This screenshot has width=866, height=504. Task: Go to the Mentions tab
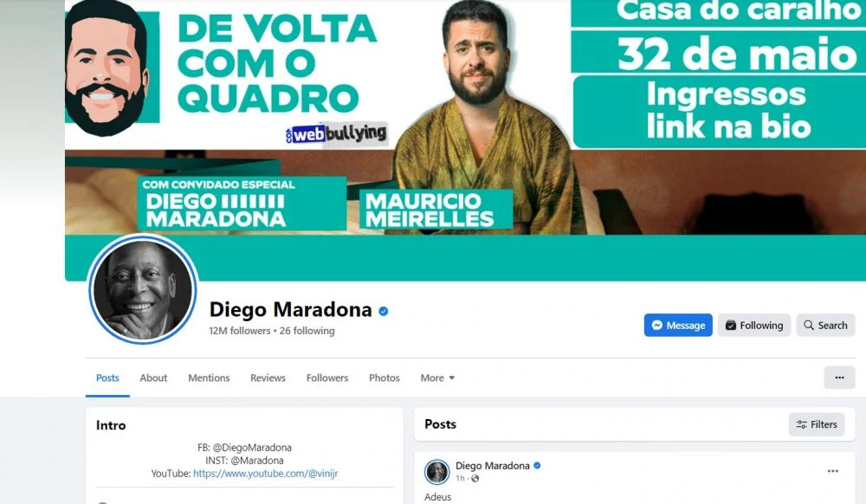tap(209, 378)
